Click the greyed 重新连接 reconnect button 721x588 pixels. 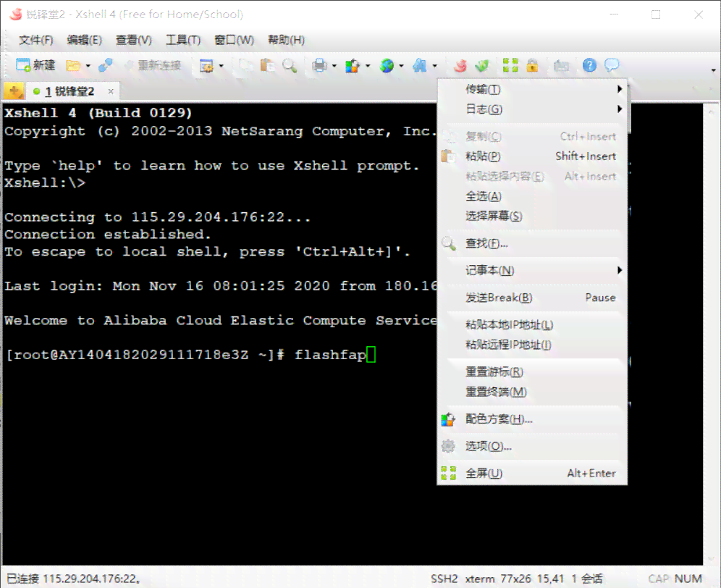coord(154,65)
